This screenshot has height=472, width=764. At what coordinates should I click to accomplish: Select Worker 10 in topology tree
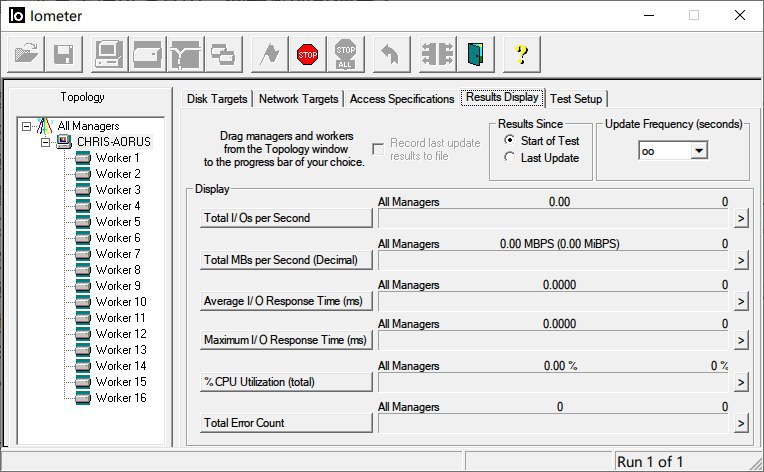pyautogui.click(x=121, y=302)
